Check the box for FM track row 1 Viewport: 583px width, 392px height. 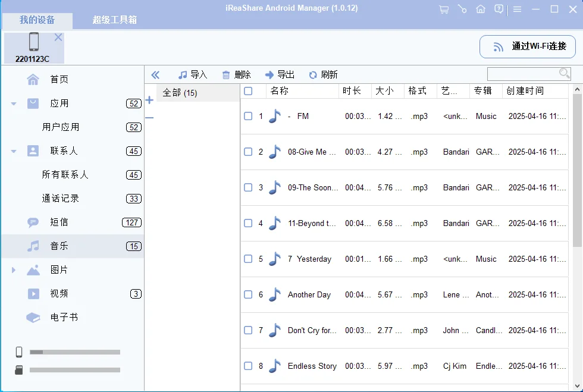click(x=248, y=116)
